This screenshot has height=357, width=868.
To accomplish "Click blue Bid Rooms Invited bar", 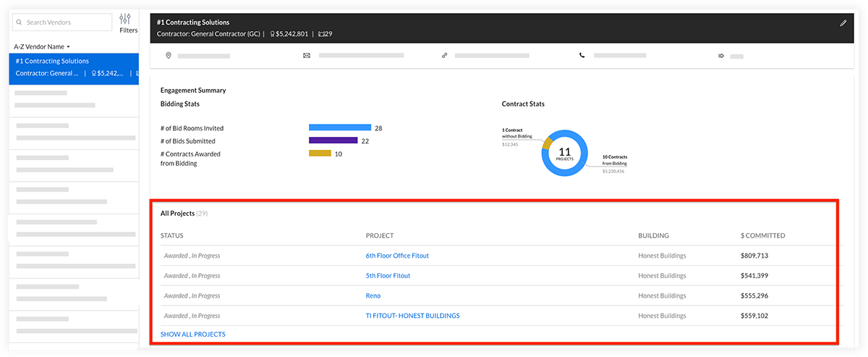I will (x=340, y=127).
